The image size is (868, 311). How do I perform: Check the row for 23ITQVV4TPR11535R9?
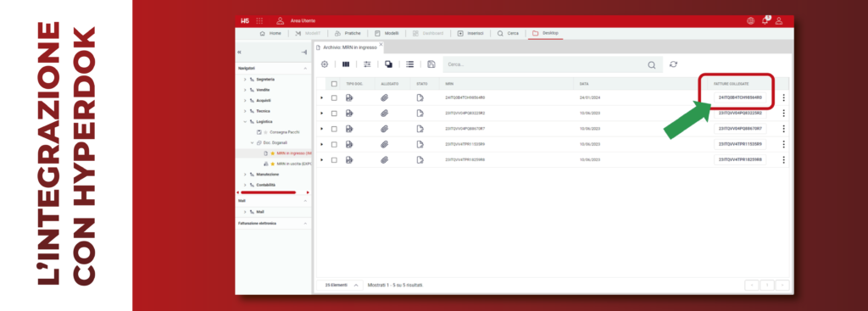pos(334,144)
